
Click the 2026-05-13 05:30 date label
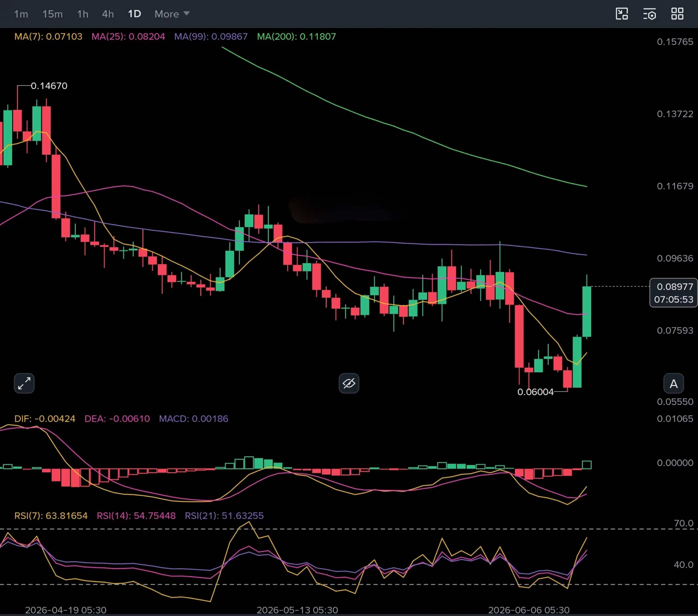coord(297,610)
